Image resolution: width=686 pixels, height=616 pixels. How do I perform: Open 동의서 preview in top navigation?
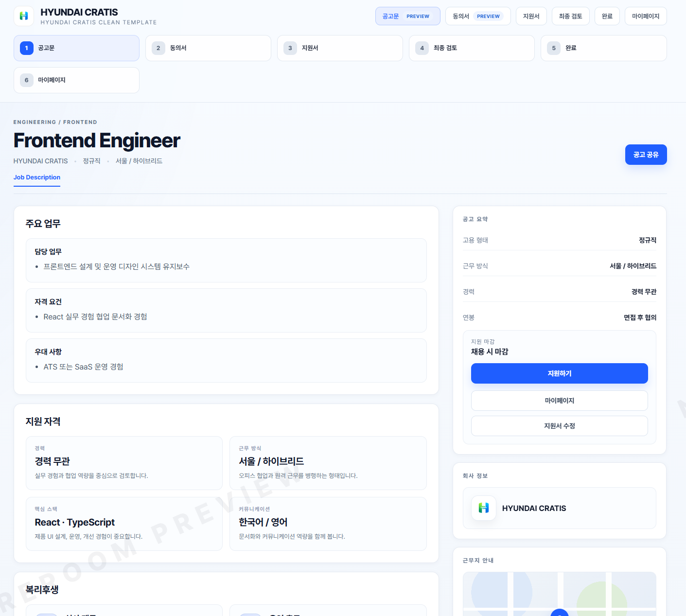477,16
